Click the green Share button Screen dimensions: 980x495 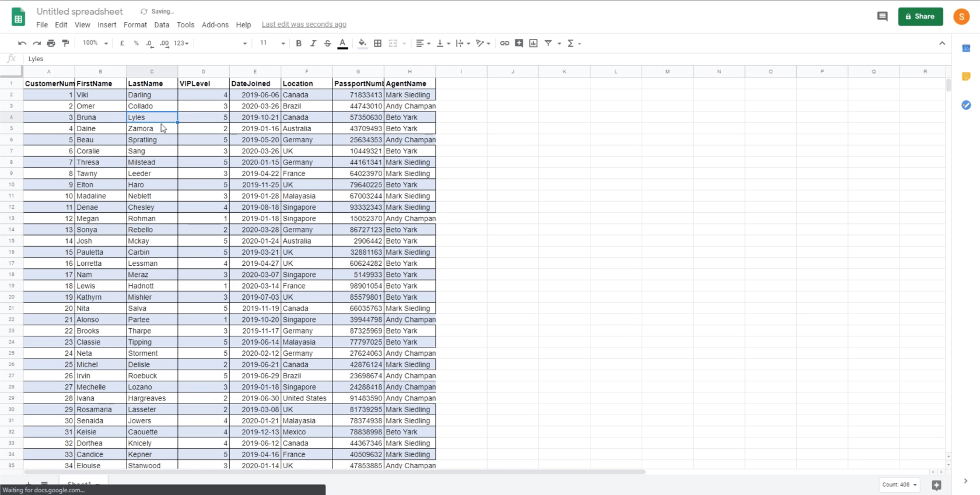click(x=921, y=16)
